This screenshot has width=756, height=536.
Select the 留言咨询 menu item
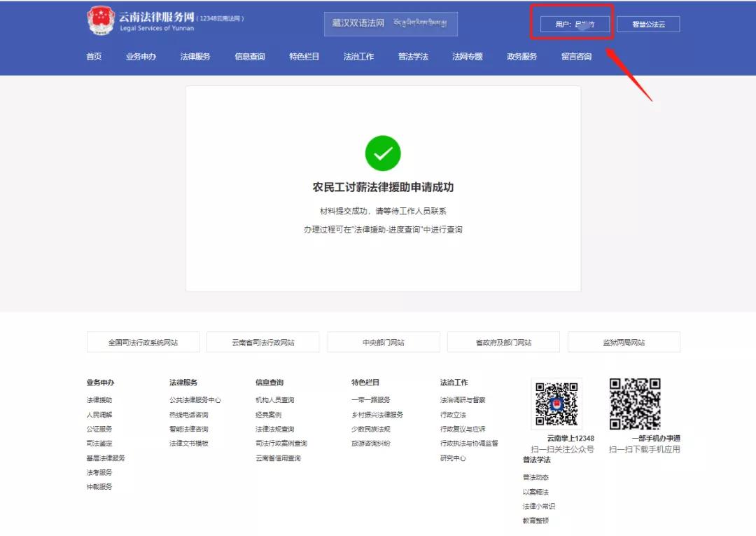(x=575, y=57)
